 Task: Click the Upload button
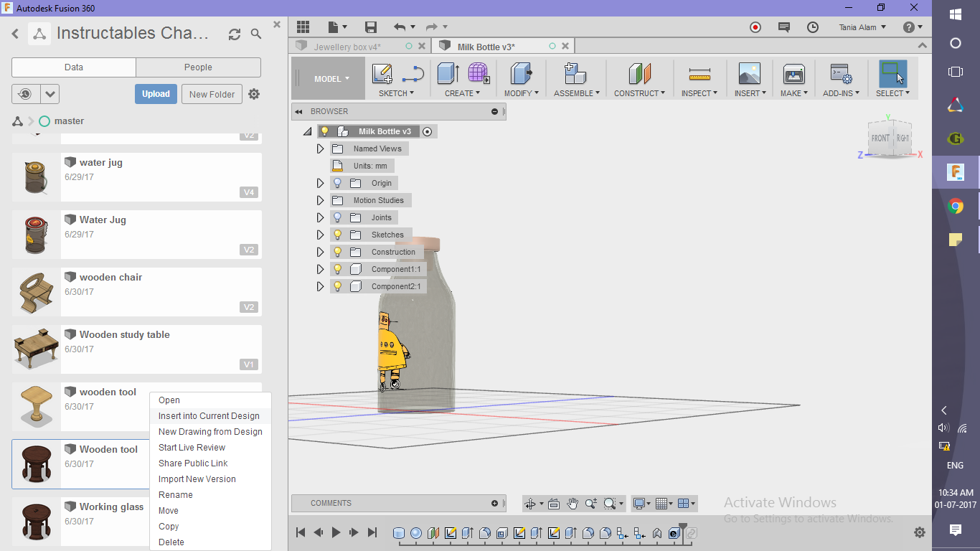tap(156, 94)
